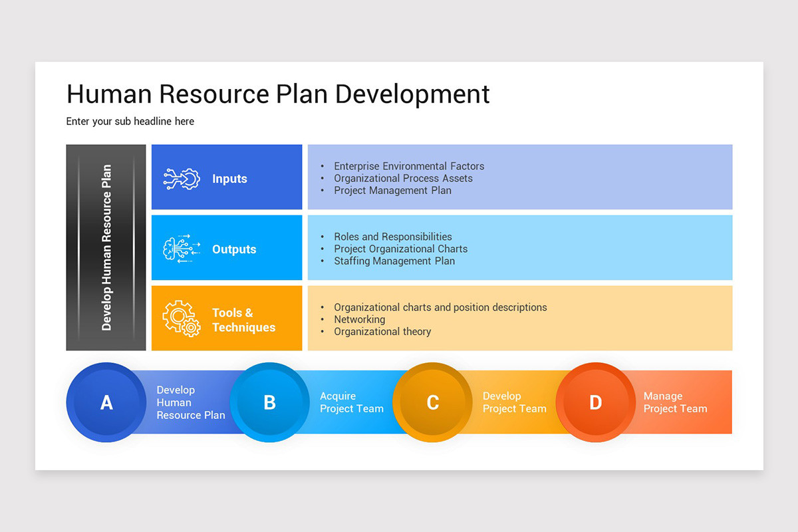Click Acquire Project Team step label

point(352,402)
